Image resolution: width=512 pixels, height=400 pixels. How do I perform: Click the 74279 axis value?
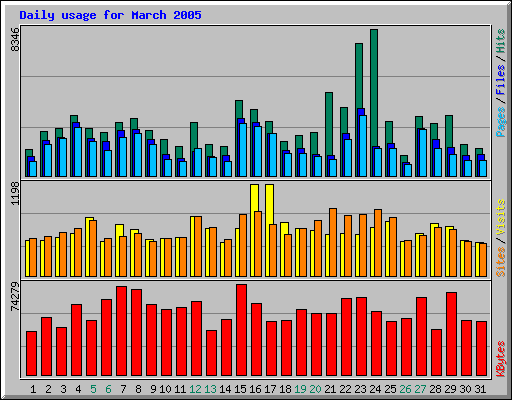(x=15, y=297)
